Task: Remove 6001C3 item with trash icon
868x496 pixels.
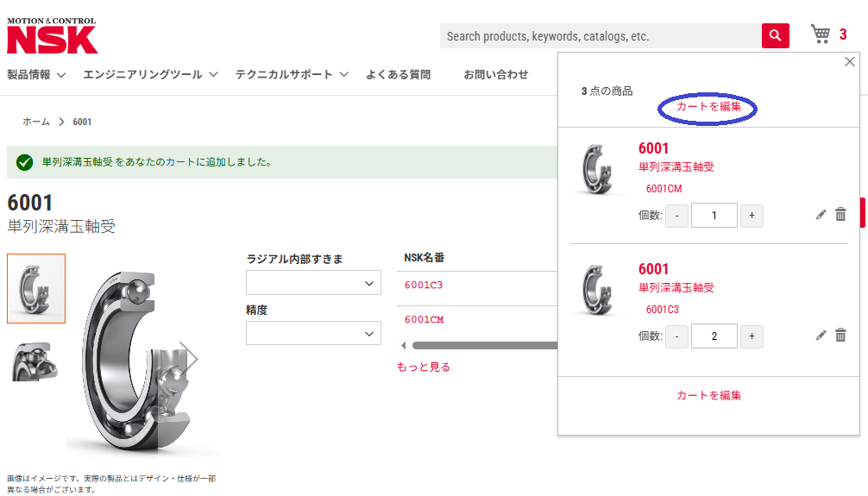Action: click(x=840, y=336)
